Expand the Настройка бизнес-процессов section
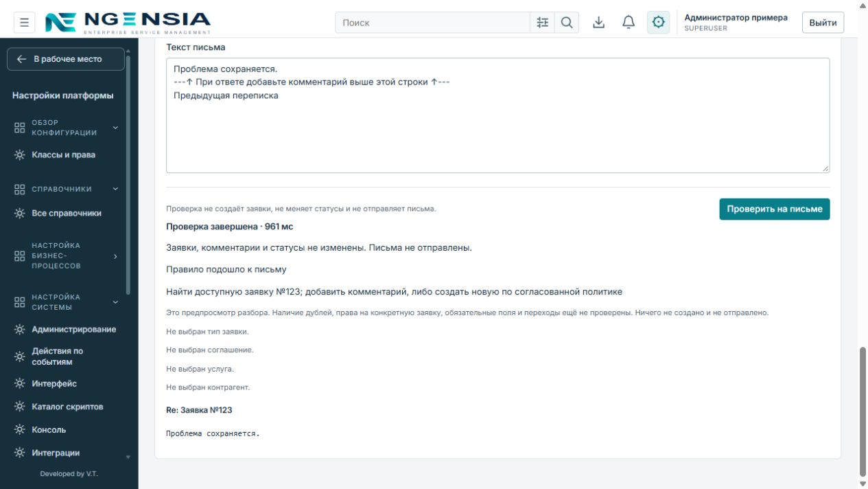868x489 pixels. click(67, 255)
